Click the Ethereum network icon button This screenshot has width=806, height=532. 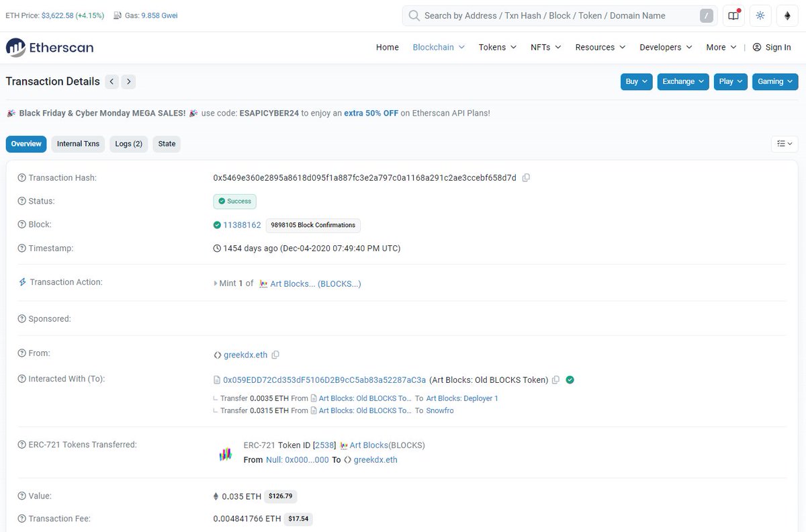pyautogui.click(x=787, y=15)
